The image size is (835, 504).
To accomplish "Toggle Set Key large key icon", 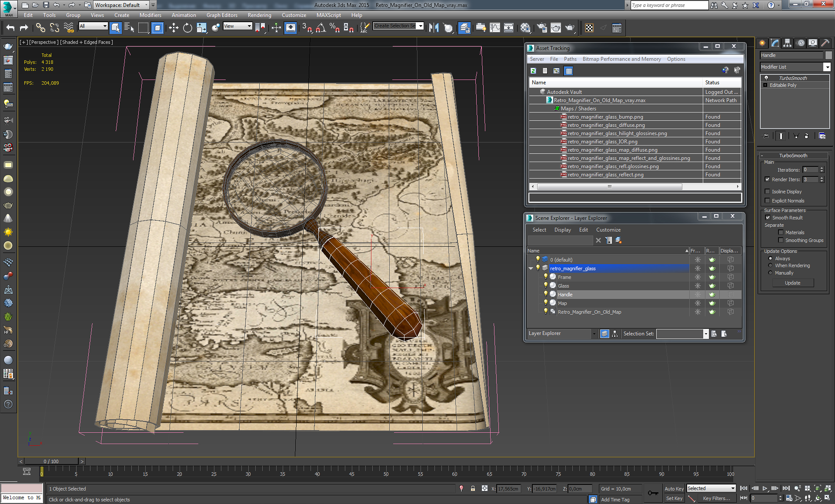I will (653, 493).
